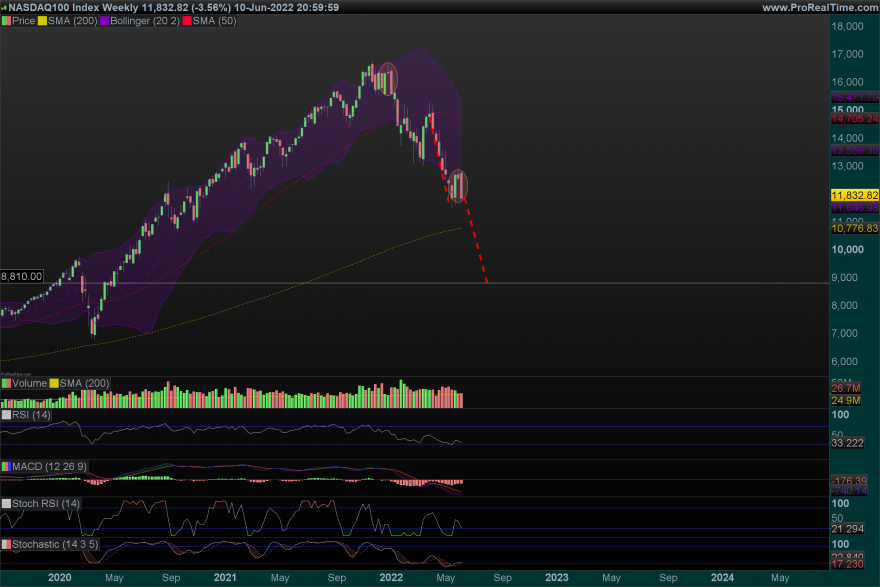
Task: Click the -176.39 MACD histogram value tag
Action: coord(849,480)
